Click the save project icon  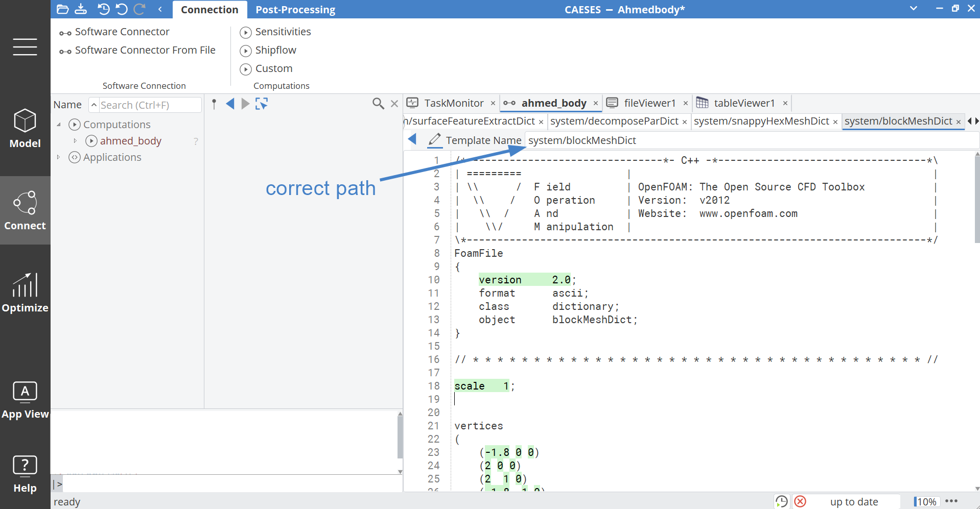[x=81, y=9]
